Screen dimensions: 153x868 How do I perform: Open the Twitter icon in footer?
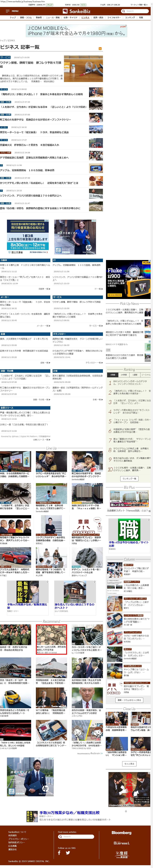click(x=68, y=853)
